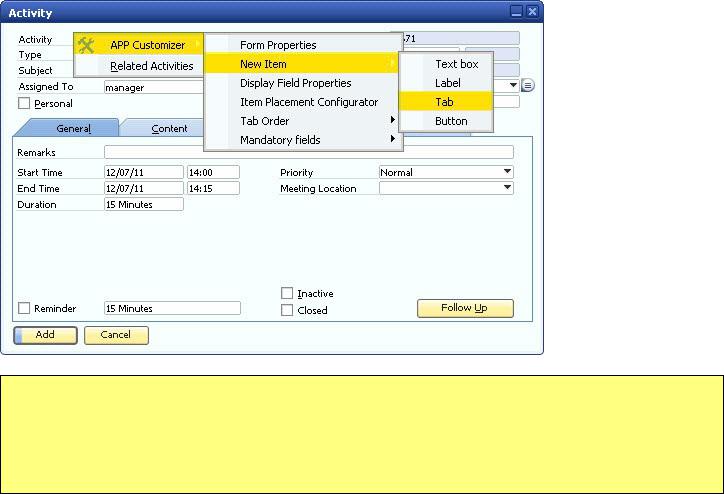
Task: Choose Text box from New Item submenu
Action: coord(446,64)
